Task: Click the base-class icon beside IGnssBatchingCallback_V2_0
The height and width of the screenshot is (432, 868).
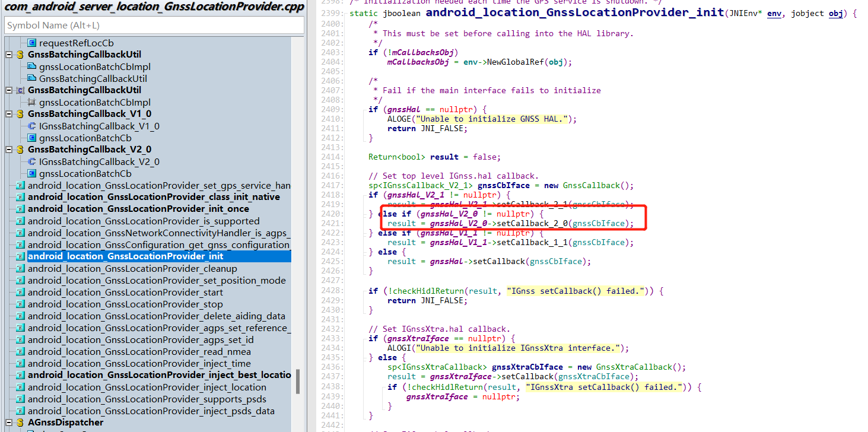Action: pyautogui.click(x=32, y=161)
